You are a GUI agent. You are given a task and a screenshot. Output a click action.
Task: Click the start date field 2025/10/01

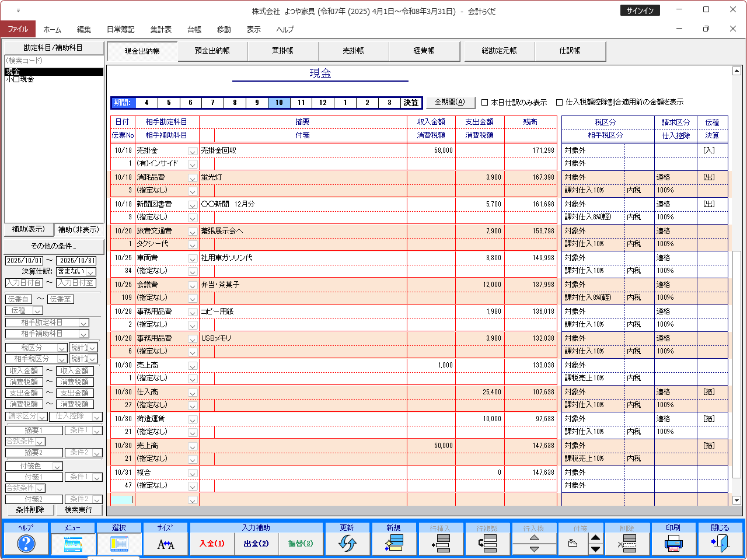(25, 261)
